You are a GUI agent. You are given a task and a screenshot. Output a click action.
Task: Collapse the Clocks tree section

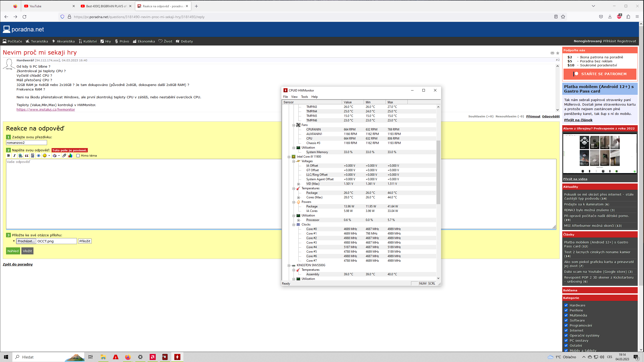tap(294, 224)
